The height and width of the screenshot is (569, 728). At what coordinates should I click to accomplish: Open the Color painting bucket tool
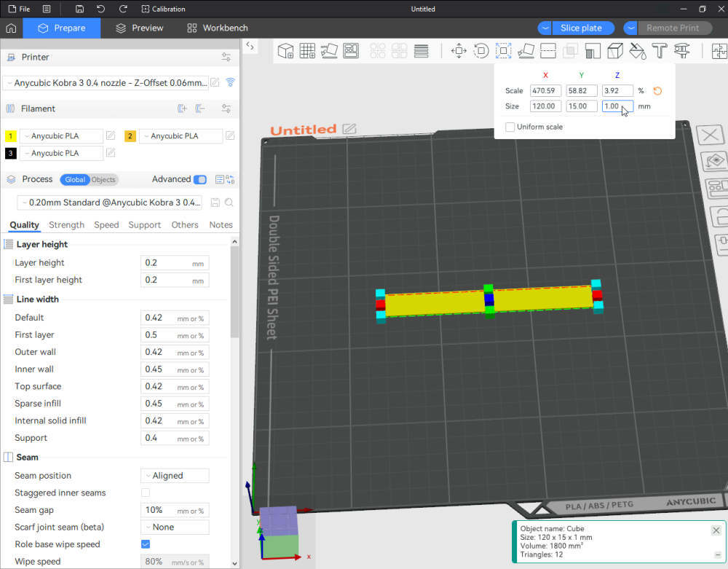[638, 50]
